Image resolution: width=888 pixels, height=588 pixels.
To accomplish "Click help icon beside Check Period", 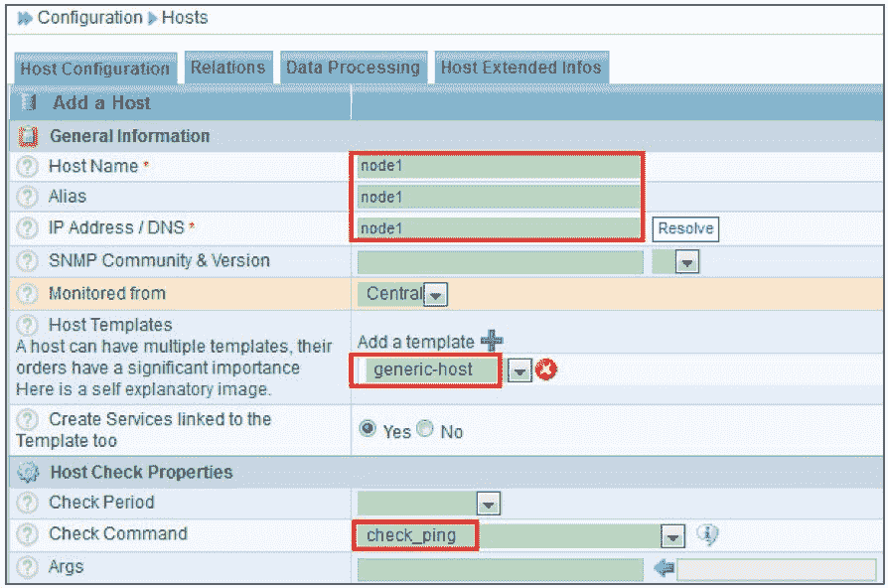I will (29, 503).
